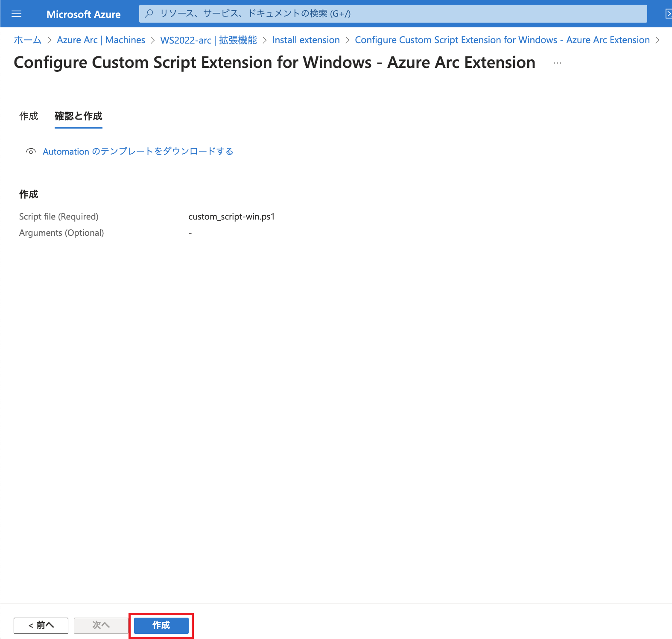Go to Install extension breadcrumb

pos(306,40)
